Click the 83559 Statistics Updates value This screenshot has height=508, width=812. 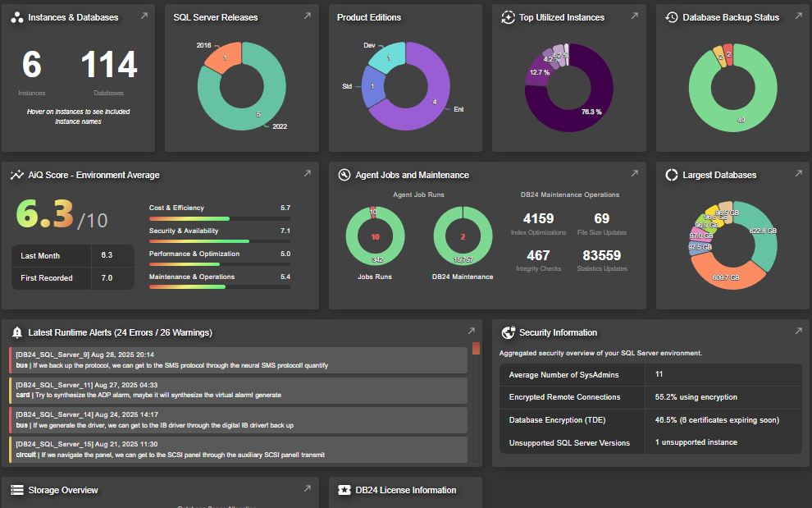602,255
